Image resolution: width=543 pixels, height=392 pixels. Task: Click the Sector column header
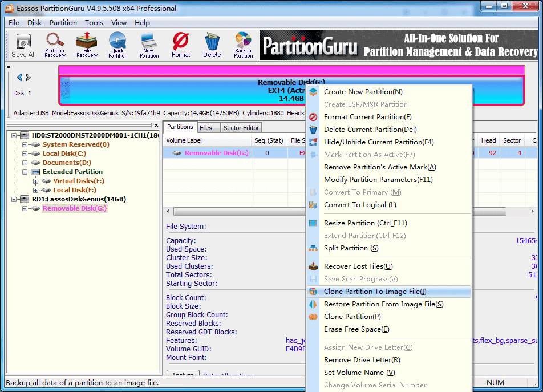pyautogui.click(x=512, y=140)
